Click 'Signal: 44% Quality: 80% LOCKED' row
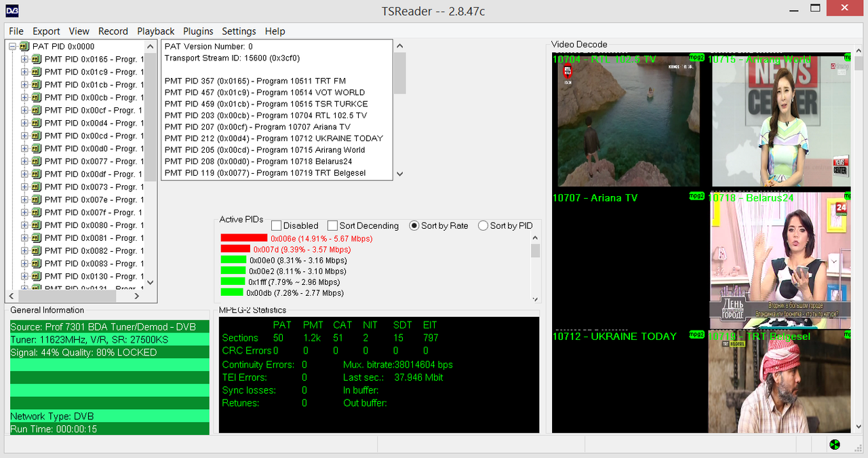 point(109,352)
